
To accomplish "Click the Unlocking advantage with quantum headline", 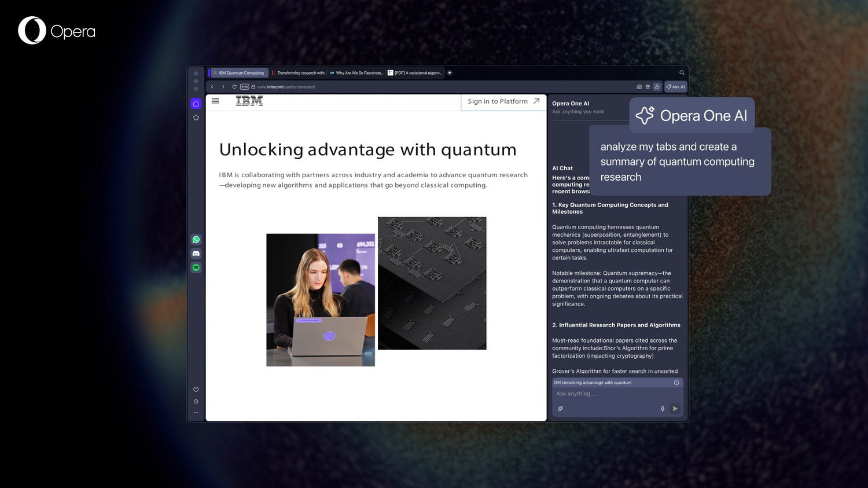I will (368, 149).
